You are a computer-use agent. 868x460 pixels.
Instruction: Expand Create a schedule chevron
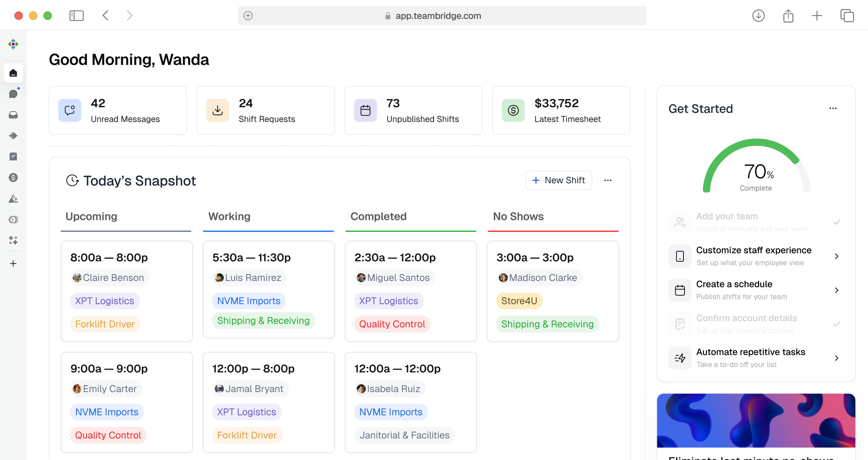pyautogui.click(x=836, y=290)
